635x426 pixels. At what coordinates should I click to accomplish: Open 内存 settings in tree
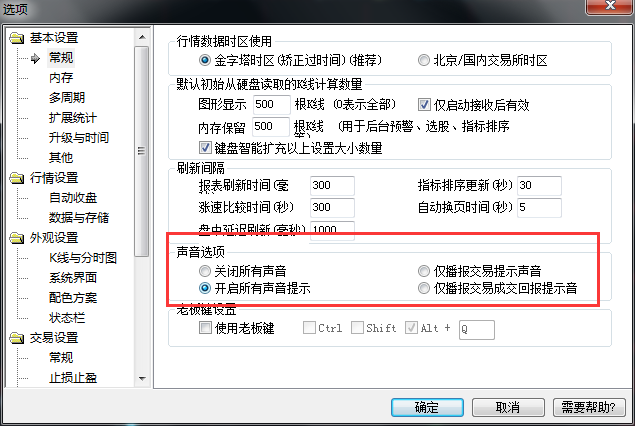pyautogui.click(x=61, y=78)
